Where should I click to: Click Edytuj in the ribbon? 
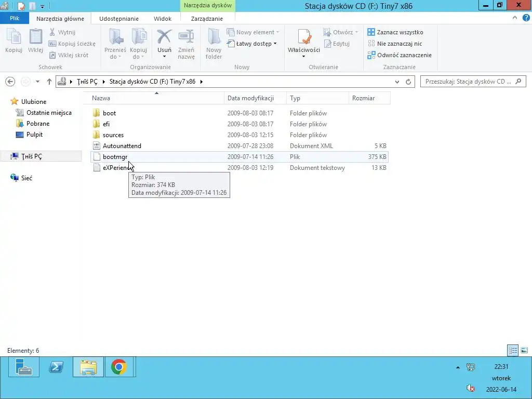click(337, 44)
